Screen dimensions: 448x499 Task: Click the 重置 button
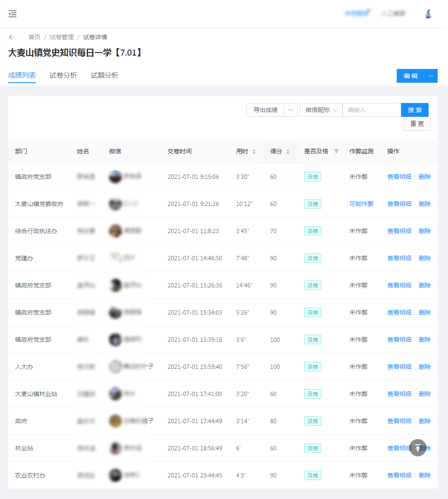[x=417, y=124]
